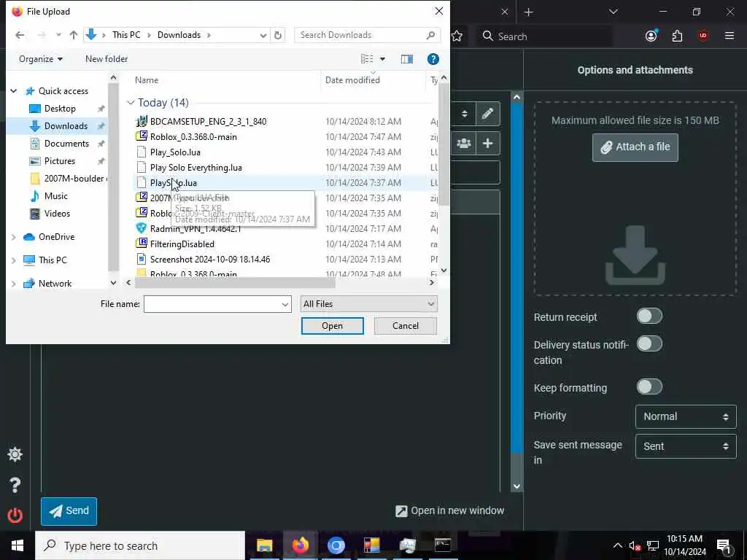Cancel the File Upload dialog
Screen dimensions: 747x560
406,326
